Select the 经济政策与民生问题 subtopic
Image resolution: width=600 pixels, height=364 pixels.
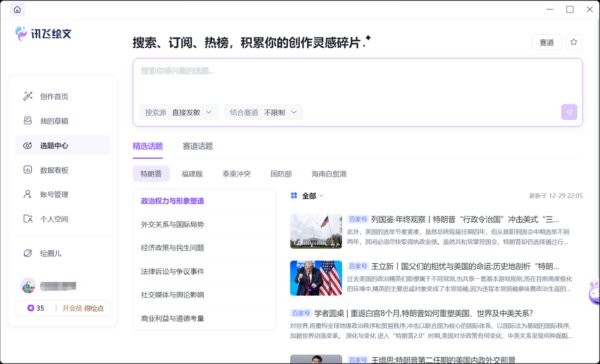172,248
